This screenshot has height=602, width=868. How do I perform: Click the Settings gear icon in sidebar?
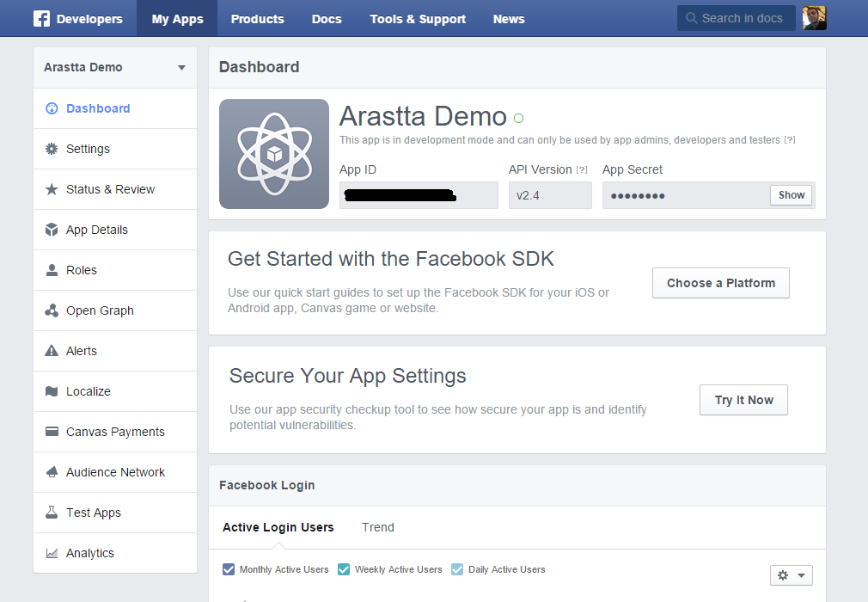[52, 149]
